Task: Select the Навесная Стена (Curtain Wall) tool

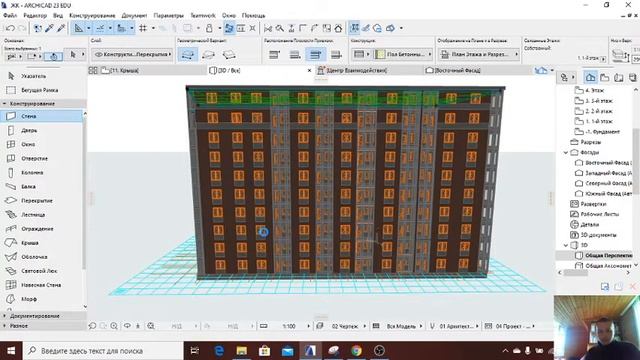Action: [42, 285]
